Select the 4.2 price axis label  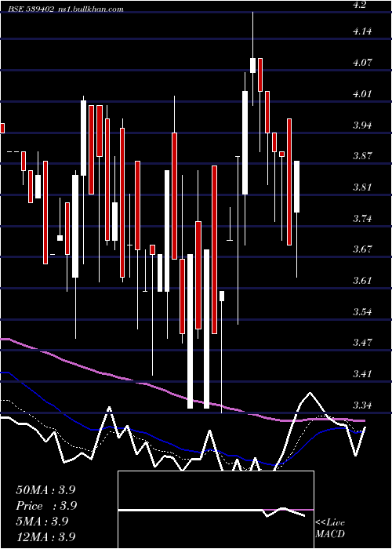tap(360, 5)
